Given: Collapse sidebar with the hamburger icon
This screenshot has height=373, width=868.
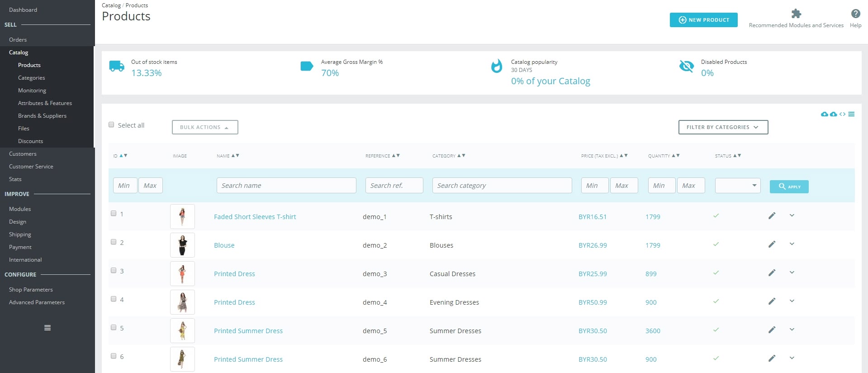Looking at the screenshot, I should (x=47, y=328).
